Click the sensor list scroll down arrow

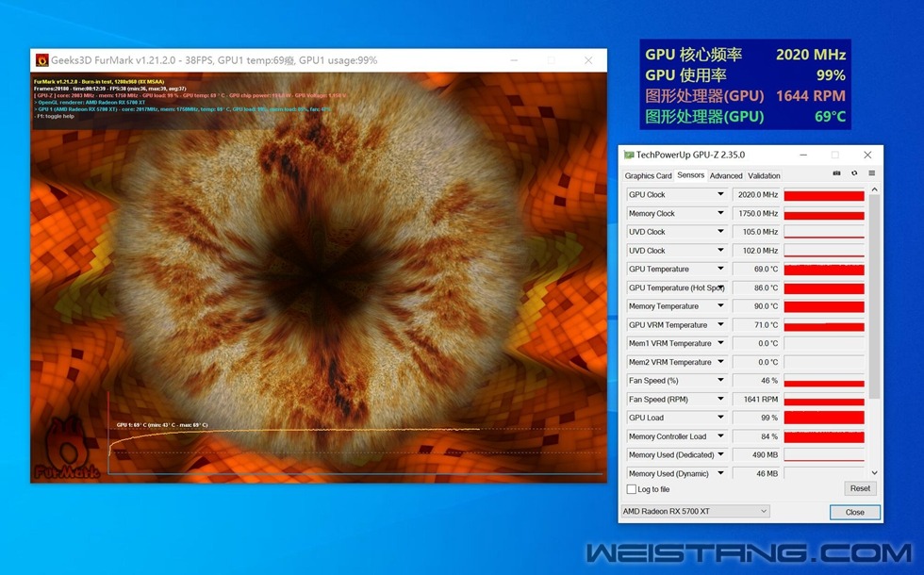tap(874, 473)
